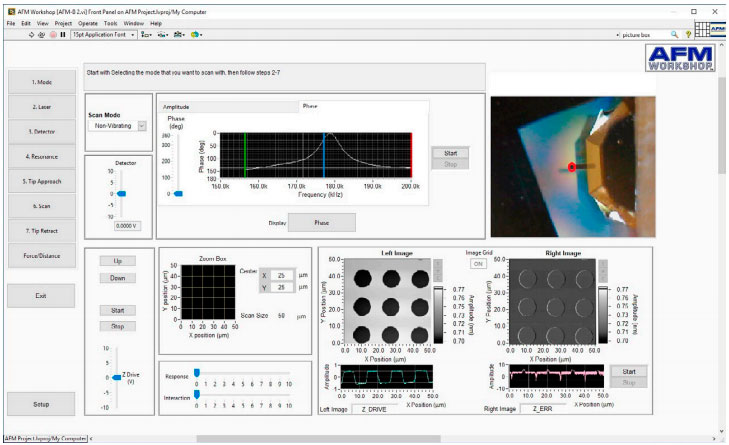Click the Detector vertical slider handle
Image resolution: width=729 pixels, height=445 pixels.
122,193
